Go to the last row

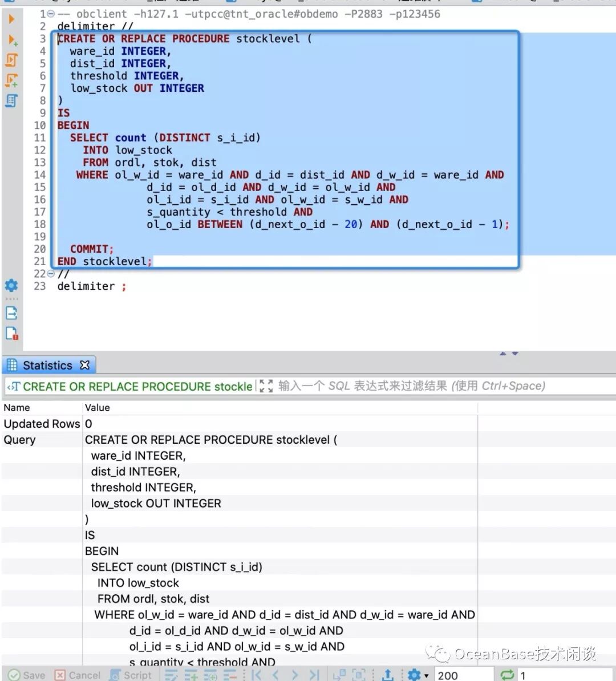point(314,675)
